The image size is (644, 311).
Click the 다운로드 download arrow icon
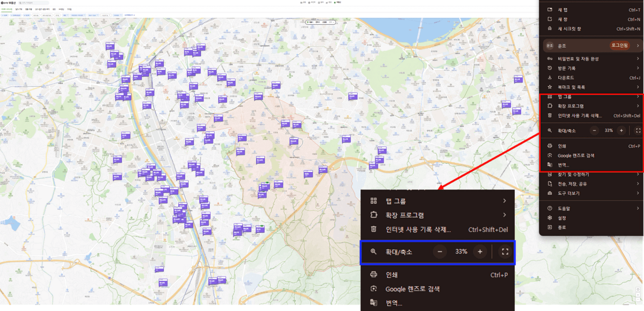click(x=550, y=77)
